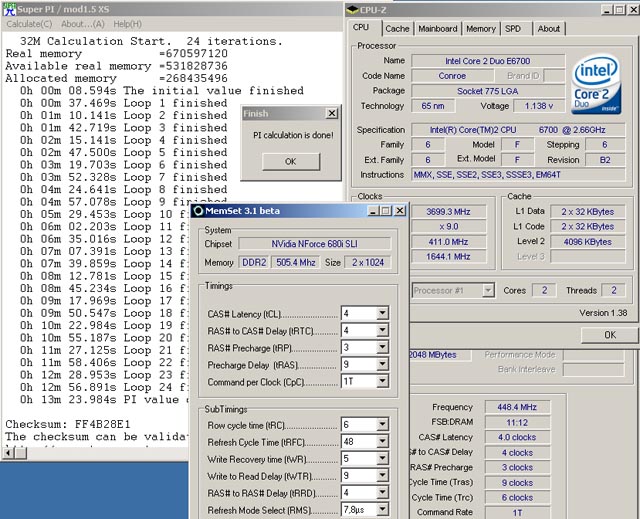Click the rated FSB value 1644.1 MHz
Image resolution: width=640 pixels, height=519 pixels.
[x=448, y=257]
